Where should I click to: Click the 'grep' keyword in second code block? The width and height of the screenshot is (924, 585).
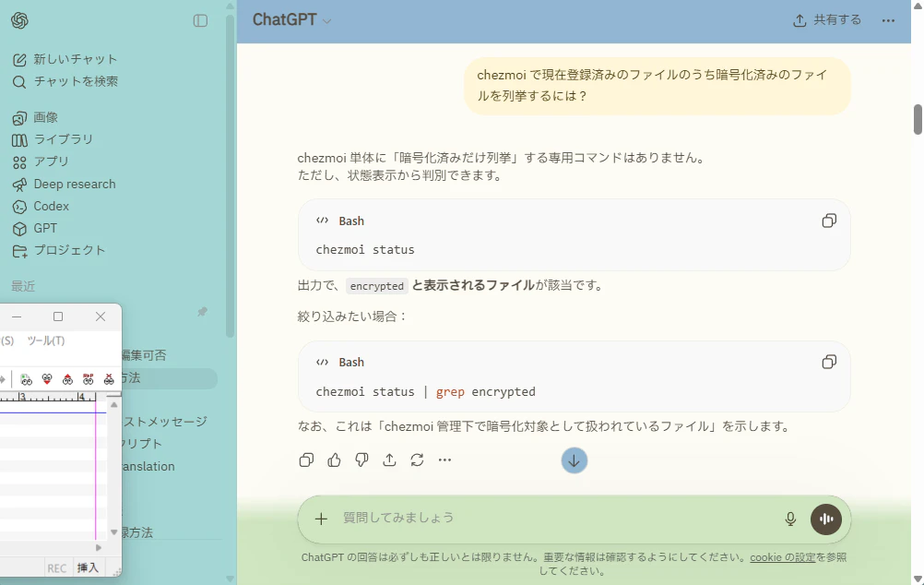point(450,391)
